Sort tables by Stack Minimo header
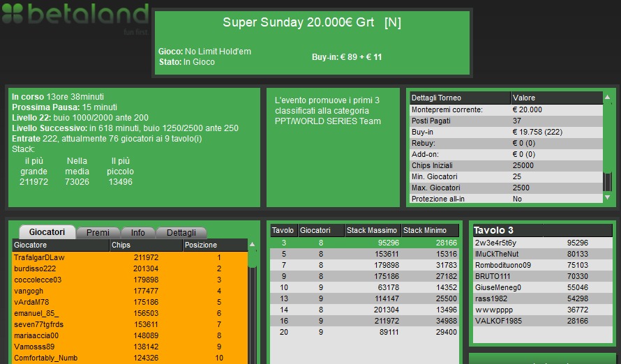621x364 pixels. click(430, 231)
